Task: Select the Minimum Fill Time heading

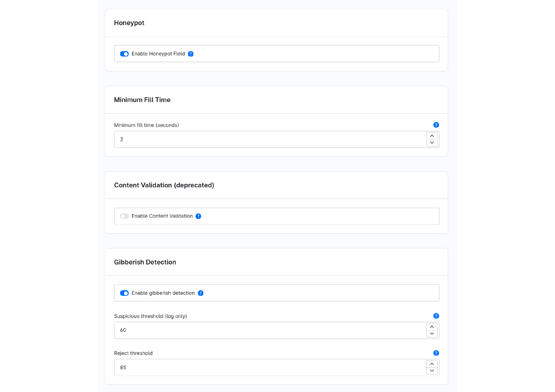Action: point(142,100)
